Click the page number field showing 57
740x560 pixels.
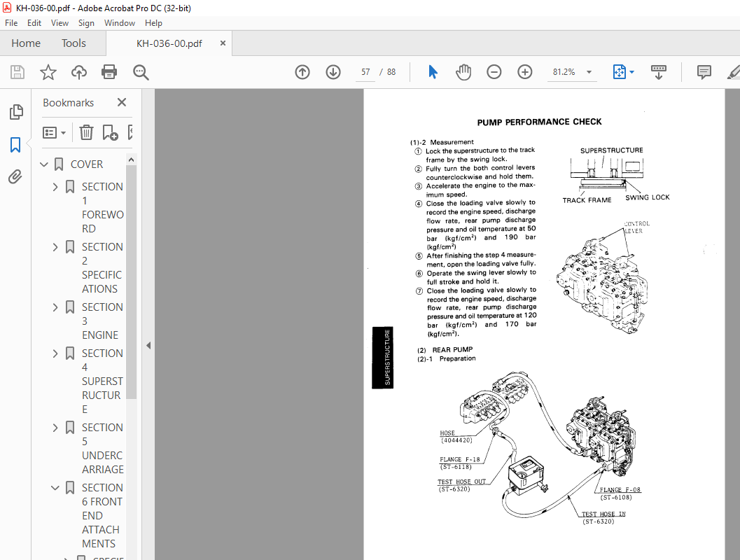(x=365, y=72)
